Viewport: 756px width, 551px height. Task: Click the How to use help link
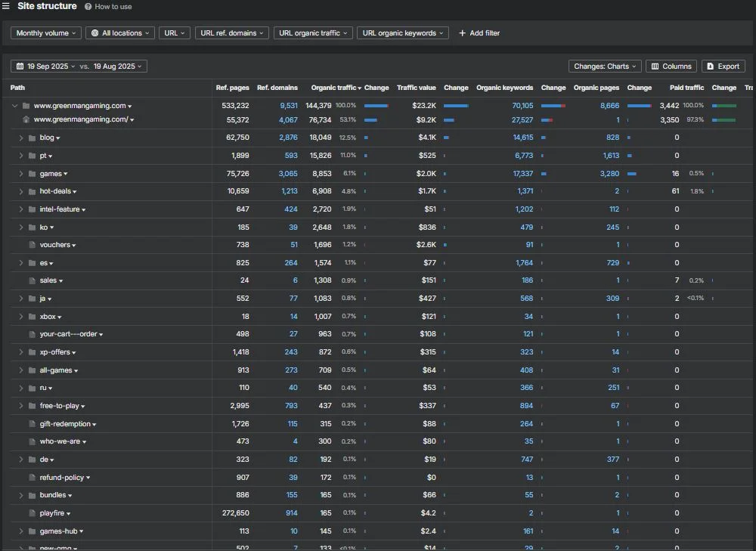coord(108,7)
